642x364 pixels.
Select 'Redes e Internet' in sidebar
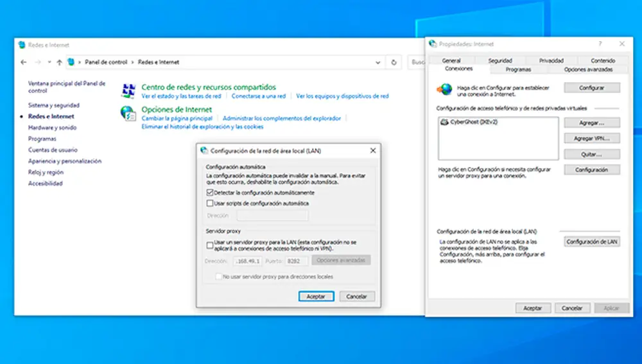(x=51, y=116)
